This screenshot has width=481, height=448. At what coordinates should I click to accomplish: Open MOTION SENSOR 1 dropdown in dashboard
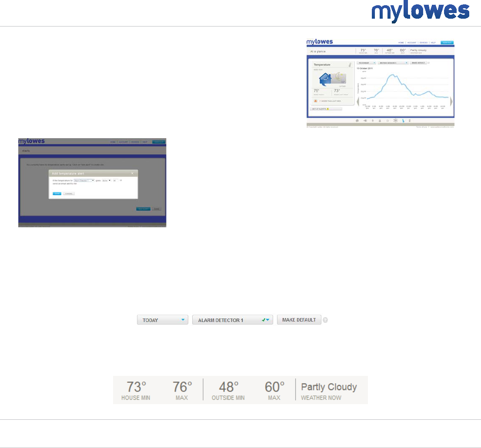click(393, 63)
